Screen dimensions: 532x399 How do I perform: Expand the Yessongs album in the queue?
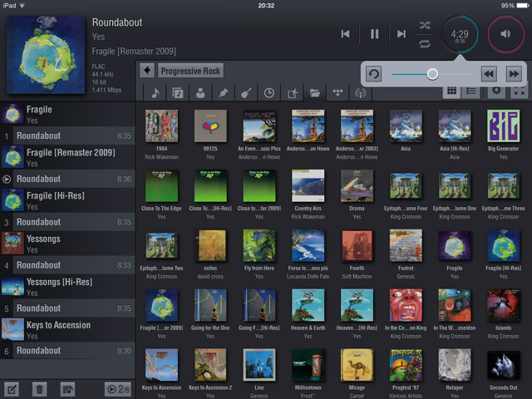point(66,244)
